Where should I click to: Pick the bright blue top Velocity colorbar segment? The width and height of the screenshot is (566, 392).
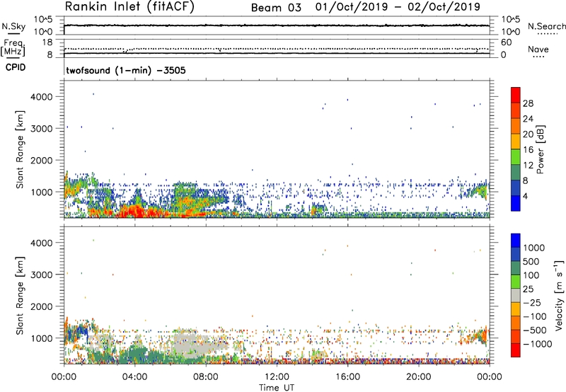tap(516, 241)
